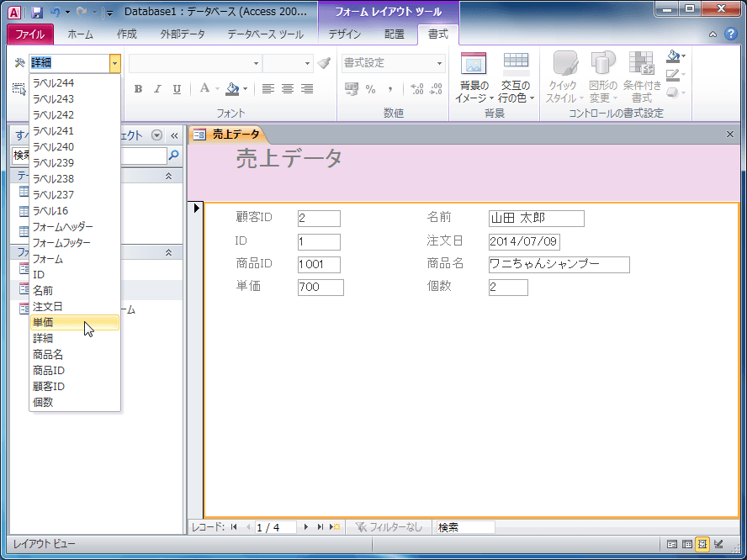
Task: Switch to Design view icon in status bar
Action: pos(719,544)
